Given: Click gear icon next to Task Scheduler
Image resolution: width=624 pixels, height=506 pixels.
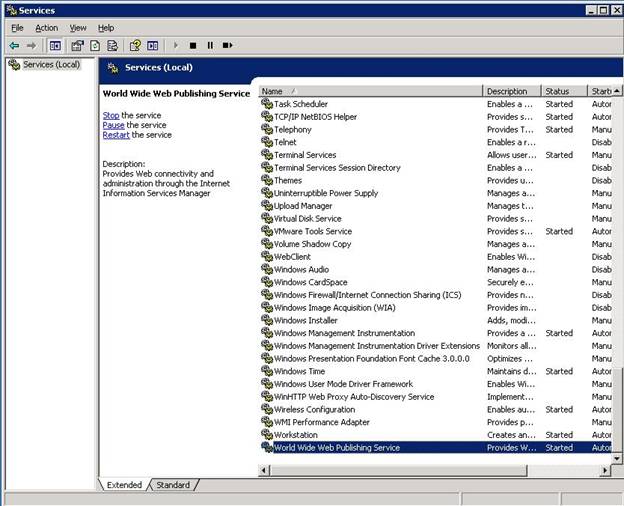Looking at the screenshot, I should tap(267, 104).
